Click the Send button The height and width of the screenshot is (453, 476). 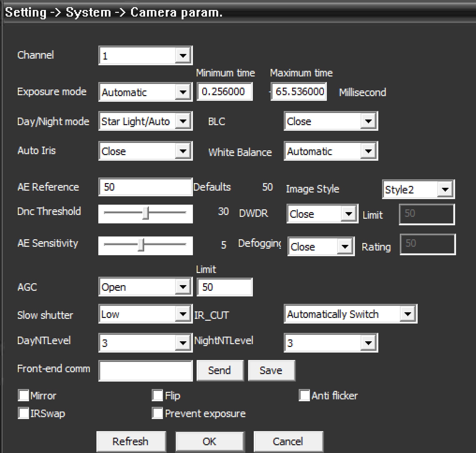coord(220,370)
